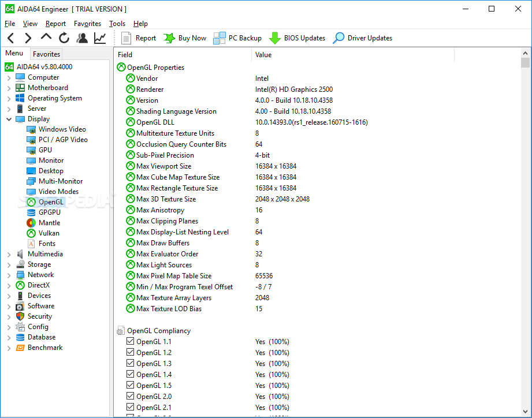Expand the Computer tree node
The height and width of the screenshot is (418, 532).
click(9, 78)
